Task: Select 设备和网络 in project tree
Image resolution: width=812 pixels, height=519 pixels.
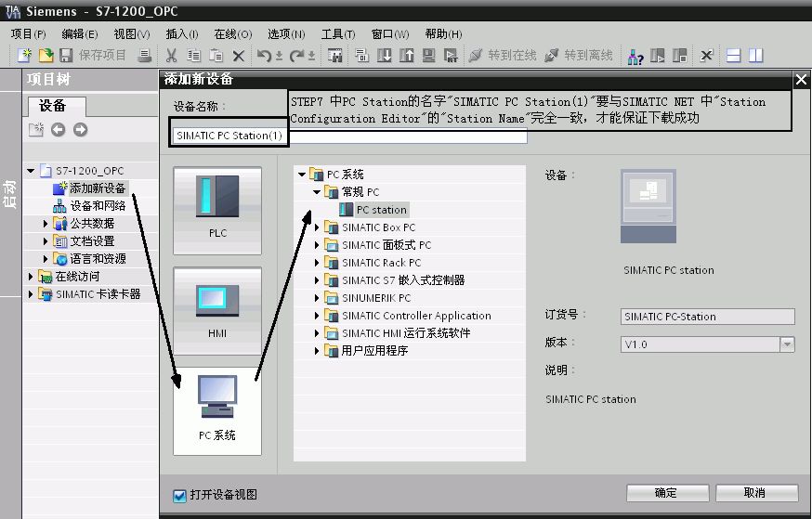Action: coord(89,206)
